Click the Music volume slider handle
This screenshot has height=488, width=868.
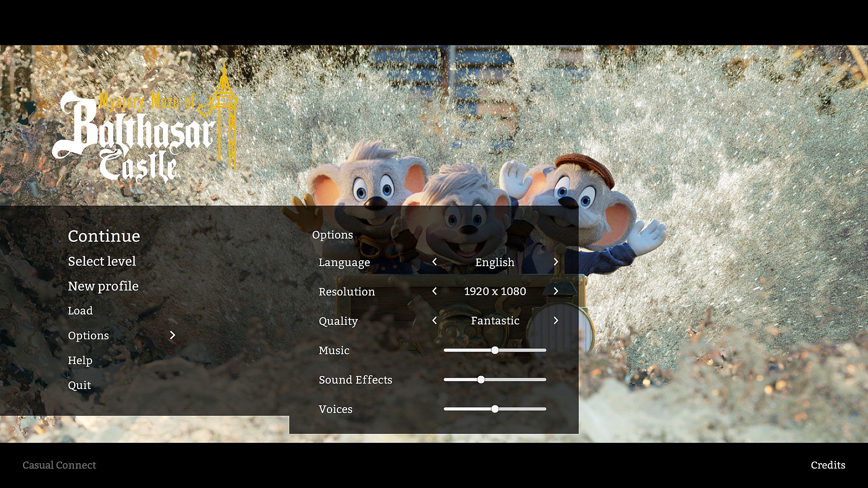495,350
